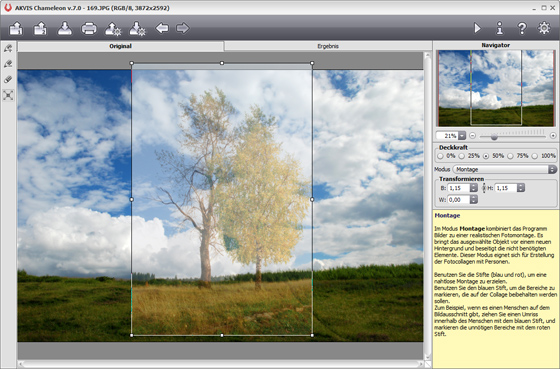Undo last action arrow

click(x=162, y=28)
